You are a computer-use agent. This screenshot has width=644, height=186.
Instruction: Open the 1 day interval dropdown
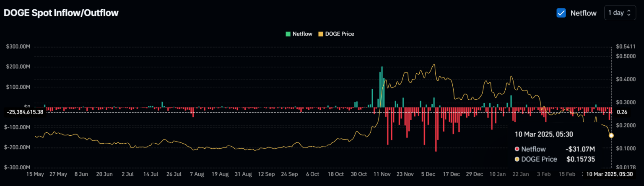(x=619, y=13)
